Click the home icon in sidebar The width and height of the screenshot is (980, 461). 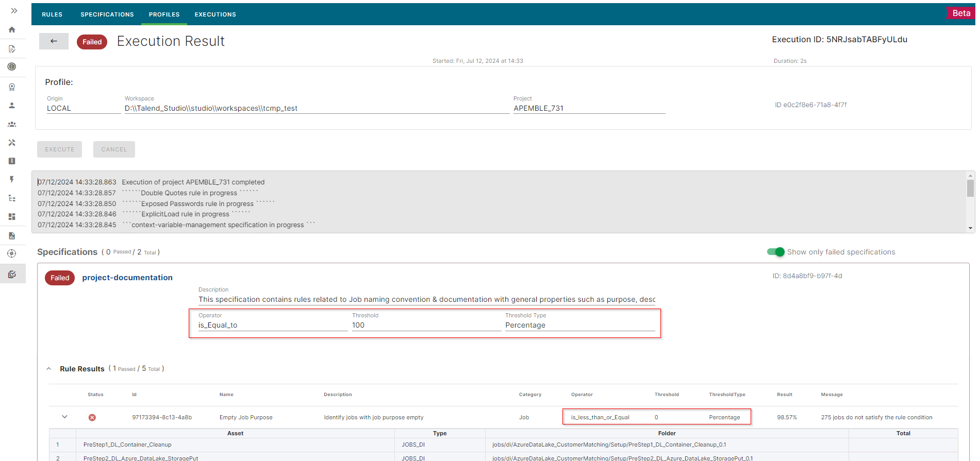[12, 30]
